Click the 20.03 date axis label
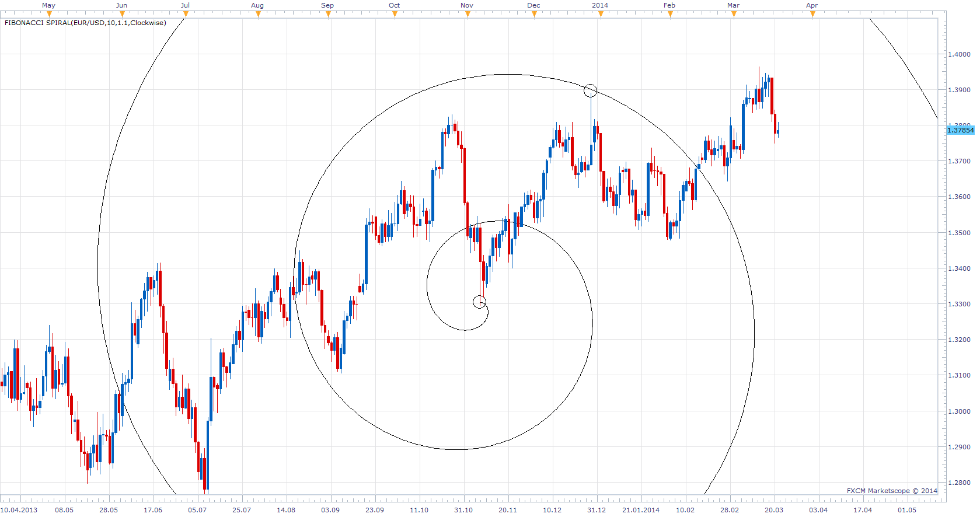The image size is (980, 517). coord(774,510)
